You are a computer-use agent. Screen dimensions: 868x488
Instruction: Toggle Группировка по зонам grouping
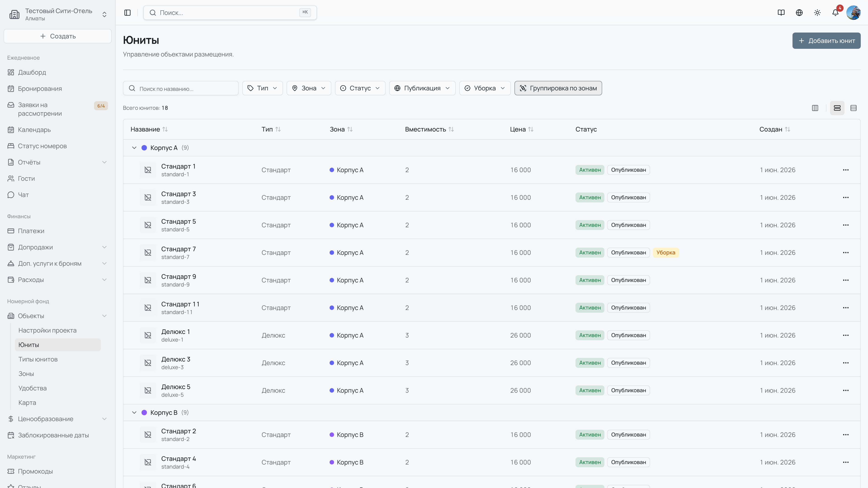pos(558,88)
